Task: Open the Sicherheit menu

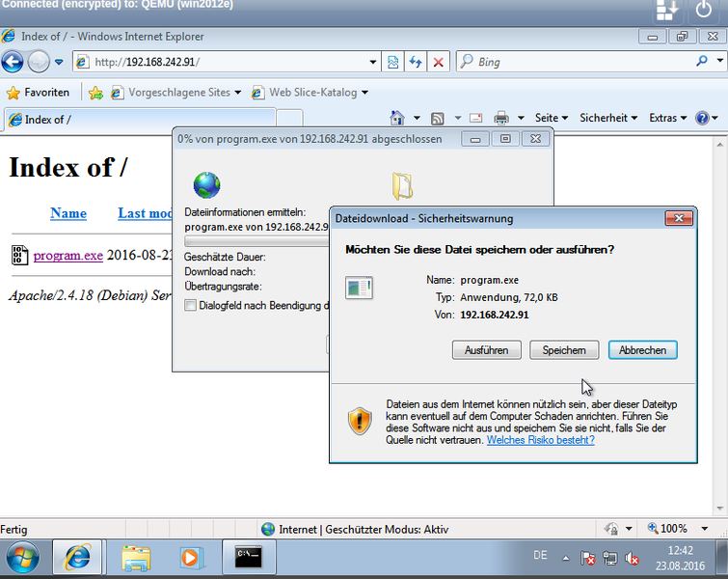Action: point(607,118)
